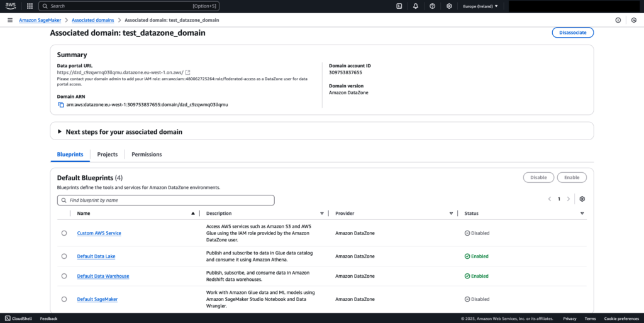The width and height of the screenshot is (644, 323).
Task: Click Amazon DataZone under Domain version
Action: click(x=348, y=93)
